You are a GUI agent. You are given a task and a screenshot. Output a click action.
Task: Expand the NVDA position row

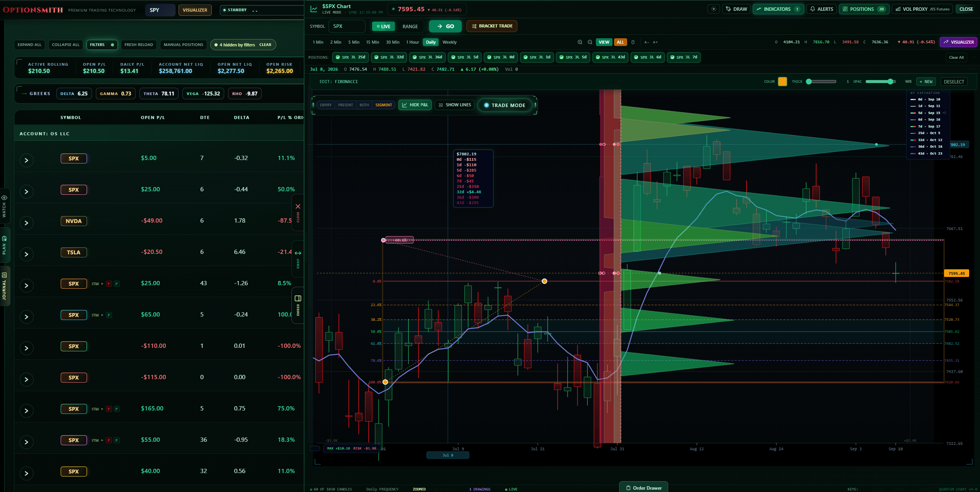coord(26,223)
